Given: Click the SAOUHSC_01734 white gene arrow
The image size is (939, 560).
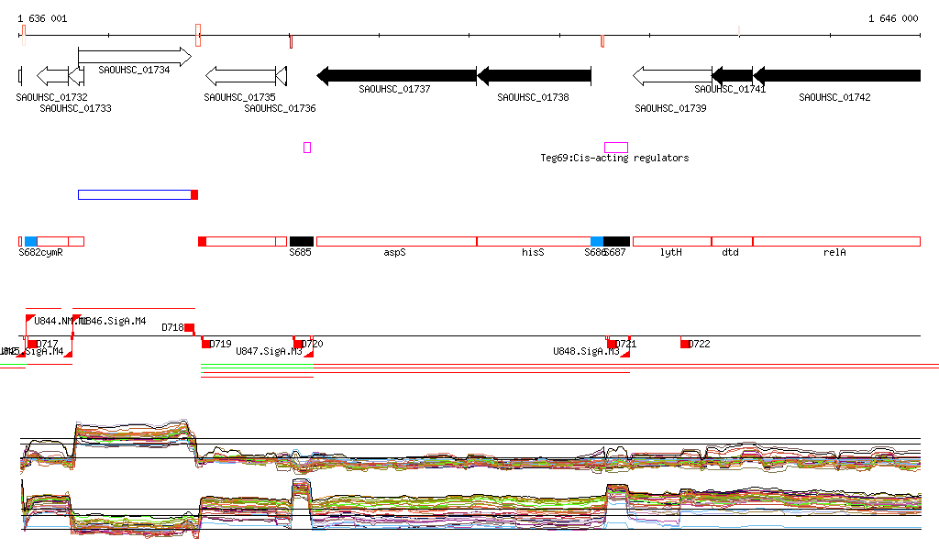Looking at the screenshot, I should (135, 57).
